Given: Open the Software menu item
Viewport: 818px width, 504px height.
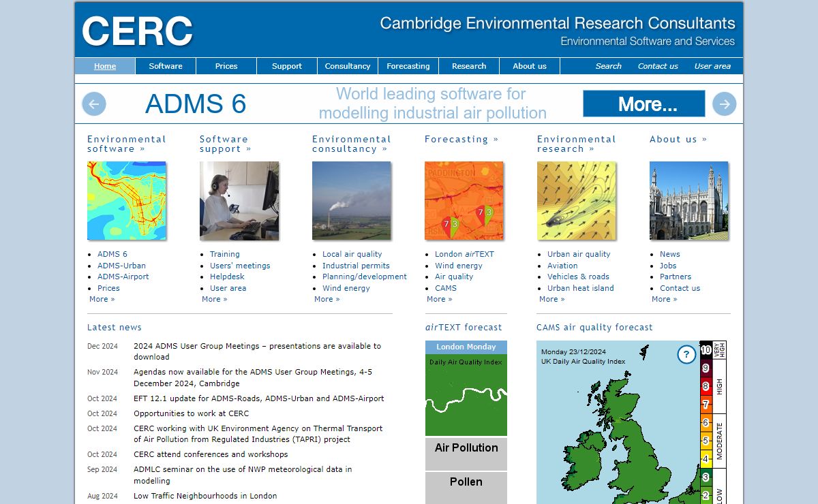Looking at the screenshot, I should (x=166, y=66).
